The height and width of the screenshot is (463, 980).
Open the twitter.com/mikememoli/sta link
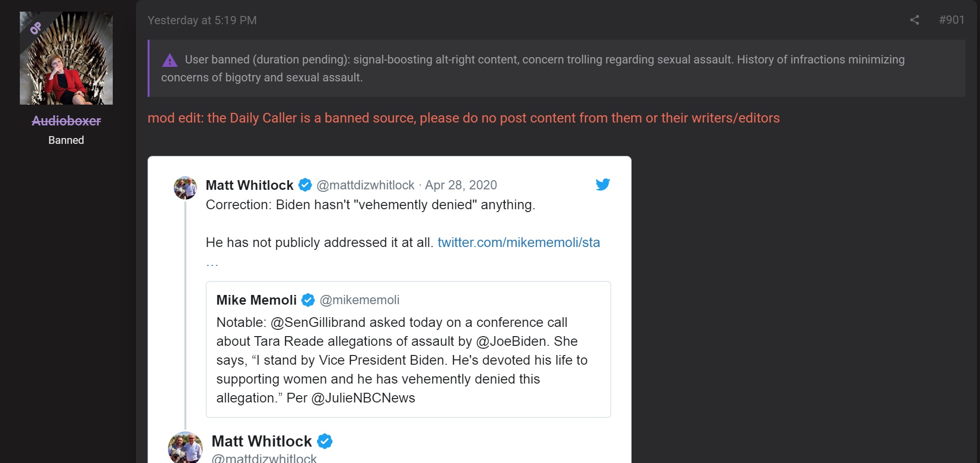tap(518, 242)
